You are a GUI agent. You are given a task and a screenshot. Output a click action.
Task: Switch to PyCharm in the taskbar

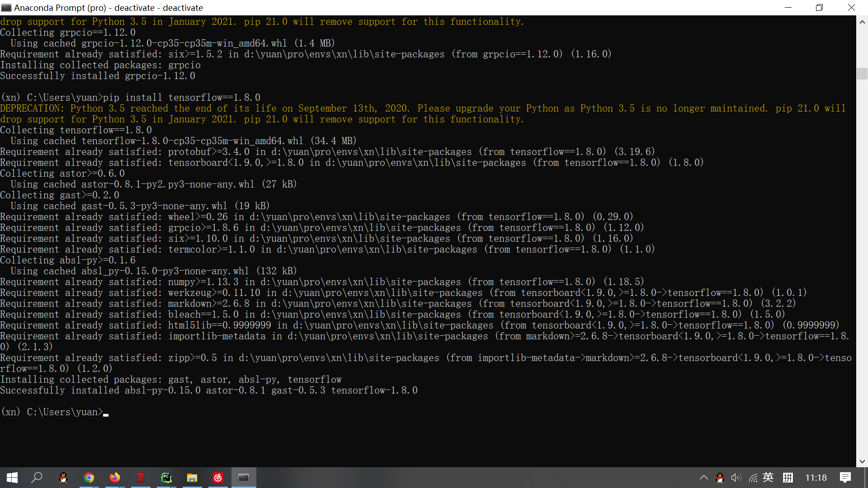[166, 478]
